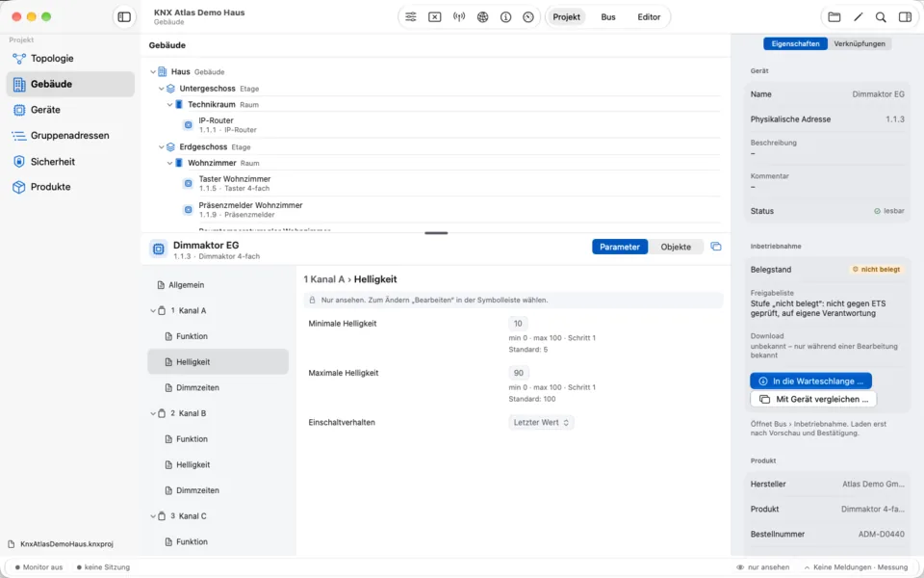
Task: Click the pencil edit toolbar icon
Action: pyautogui.click(x=858, y=17)
